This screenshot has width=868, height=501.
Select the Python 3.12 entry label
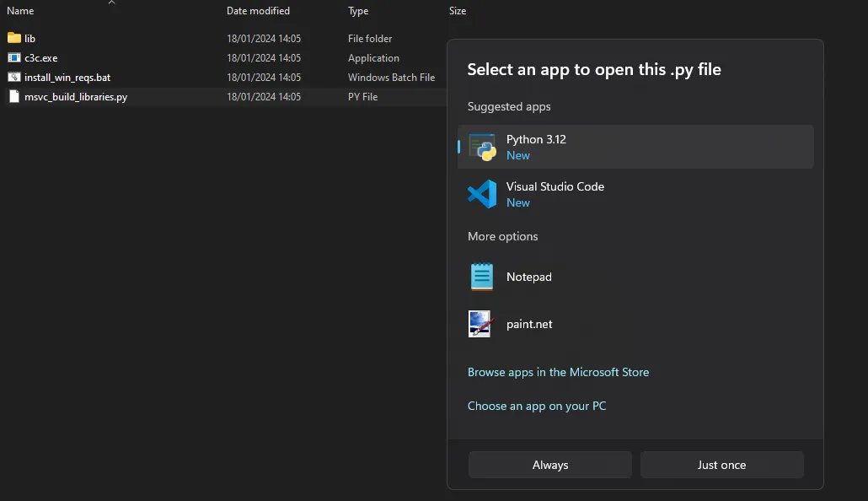click(537, 139)
